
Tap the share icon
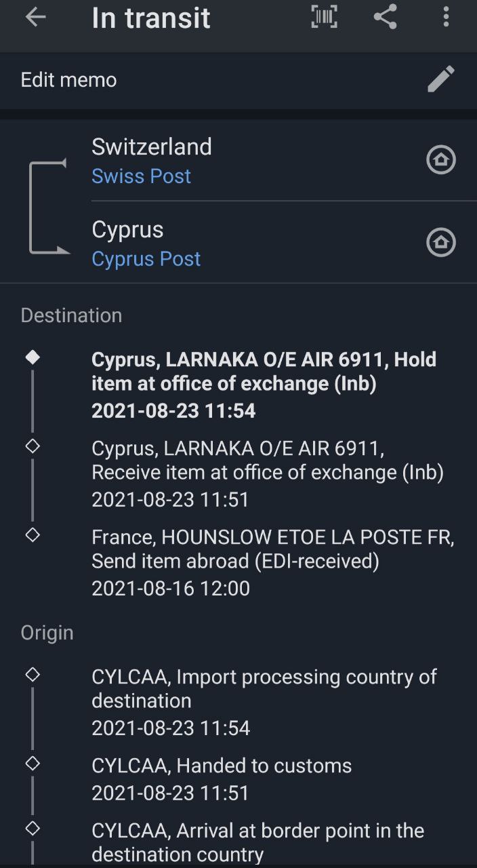[x=385, y=18]
